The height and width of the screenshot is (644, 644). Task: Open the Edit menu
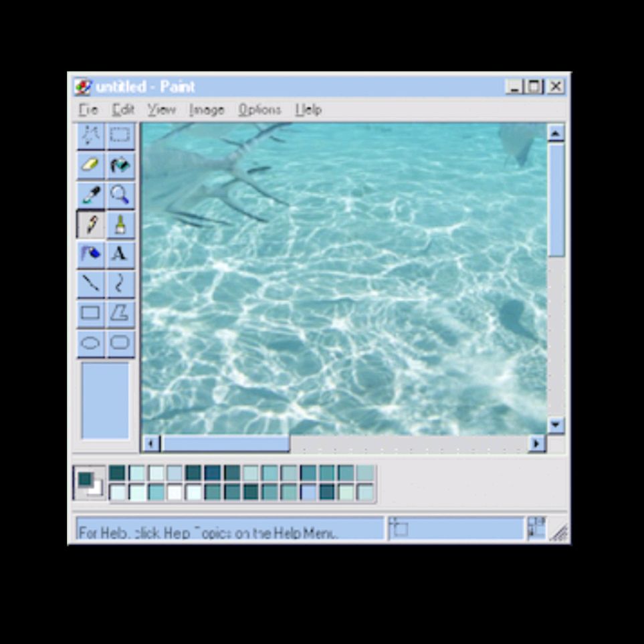click(x=123, y=110)
